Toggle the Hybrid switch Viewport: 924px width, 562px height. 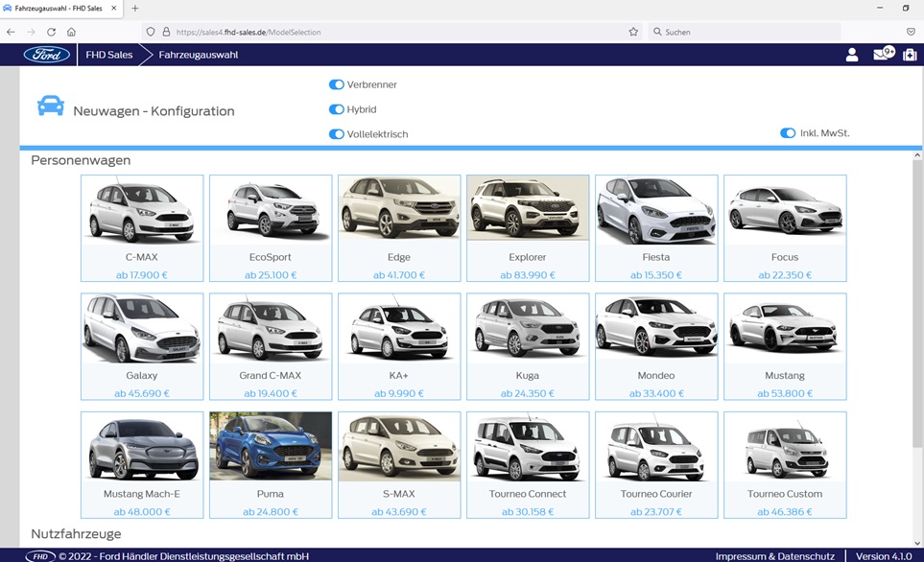point(337,109)
